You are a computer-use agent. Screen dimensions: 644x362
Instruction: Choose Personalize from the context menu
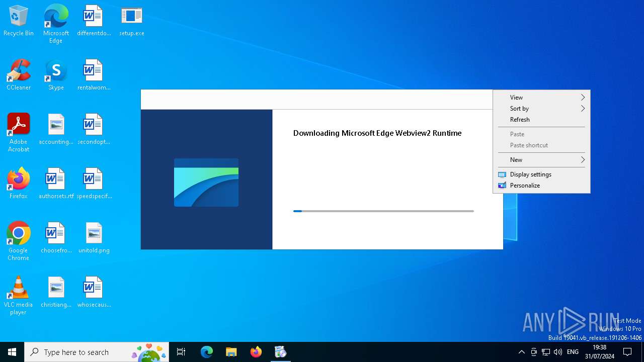pyautogui.click(x=541, y=186)
